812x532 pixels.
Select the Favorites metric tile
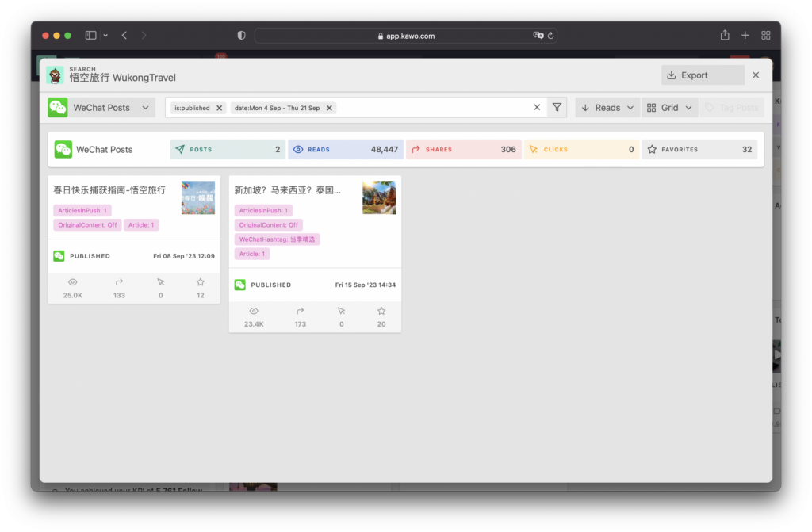coord(699,149)
